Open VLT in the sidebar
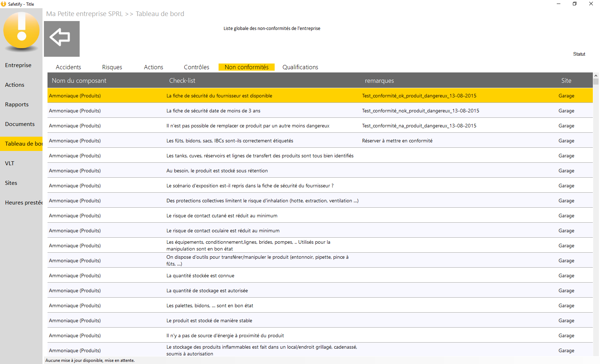The image size is (600, 364). (x=10, y=163)
